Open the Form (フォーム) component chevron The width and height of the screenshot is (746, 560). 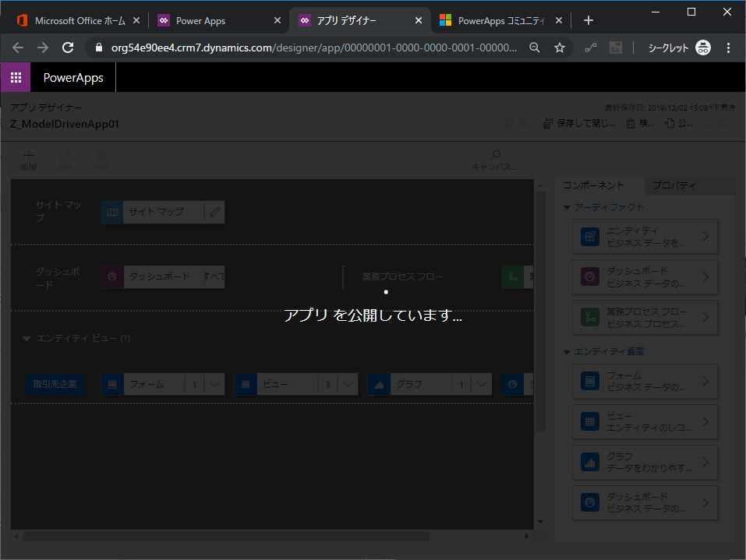tap(706, 382)
